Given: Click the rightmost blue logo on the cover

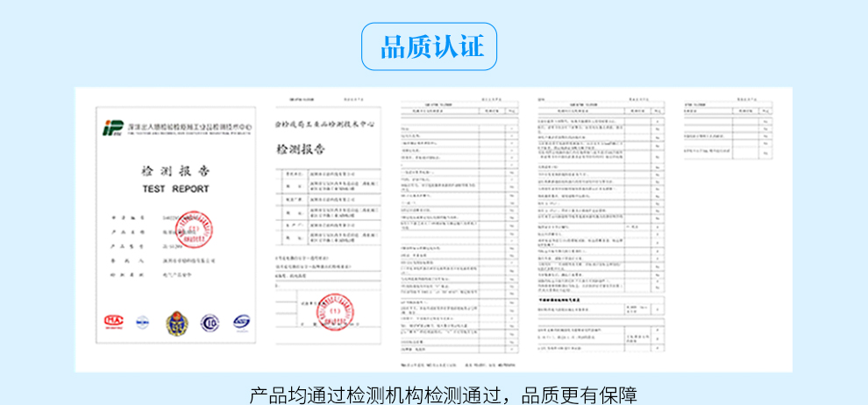Looking at the screenshot, I should tap(241, 322).
